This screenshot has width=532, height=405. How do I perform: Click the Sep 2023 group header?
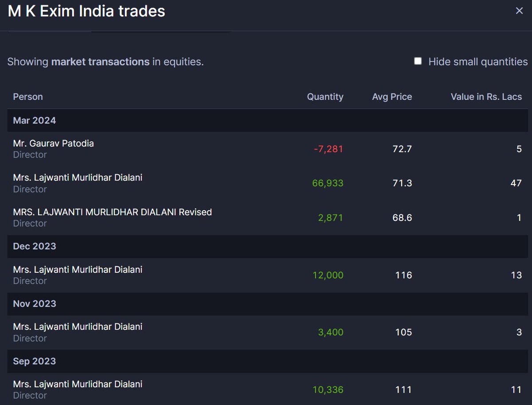coord(267,361)
